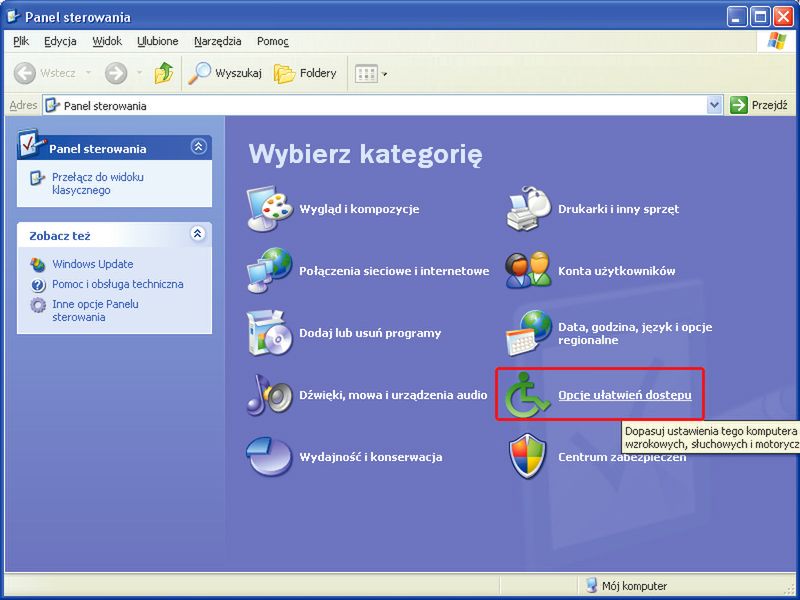800x600 pixels.
Task: Click the address field showing Panel sterowania
Action: pyautogui.click(x=375, y=106)
